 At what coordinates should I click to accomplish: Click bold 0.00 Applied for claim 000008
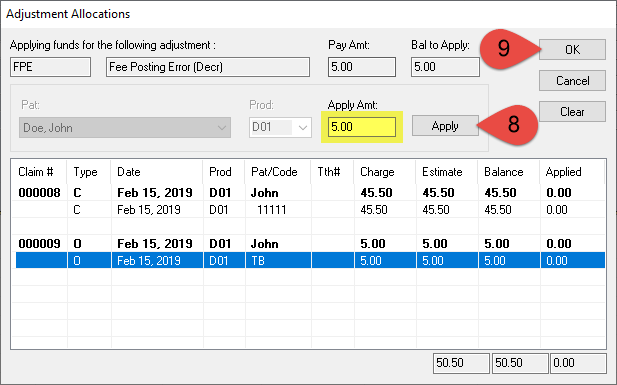(x=559, y=193)
